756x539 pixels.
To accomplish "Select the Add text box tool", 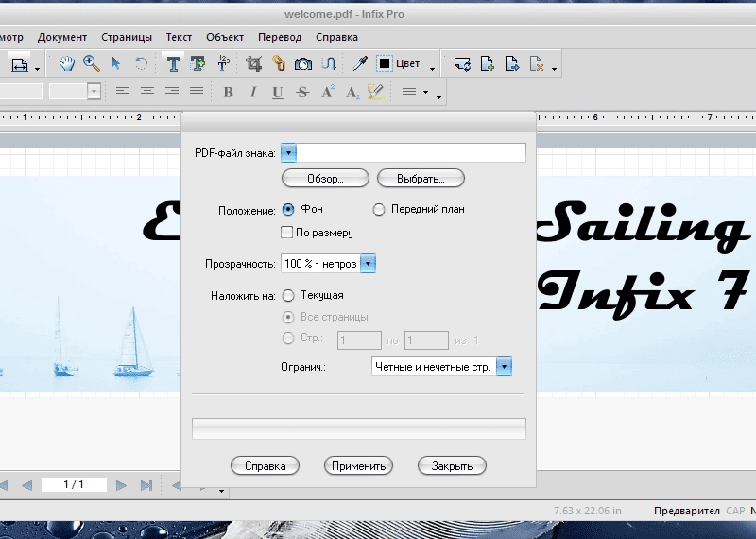I will (198, 63).
